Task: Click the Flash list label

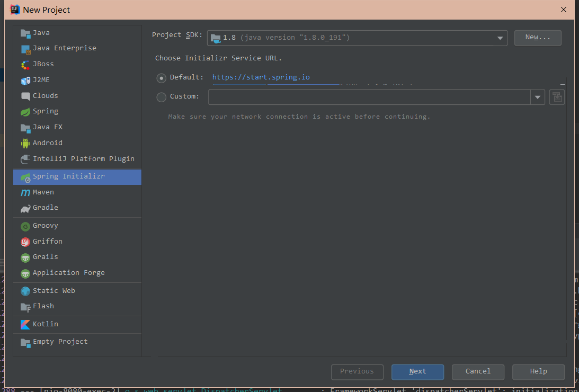Action: pos(43,306)
